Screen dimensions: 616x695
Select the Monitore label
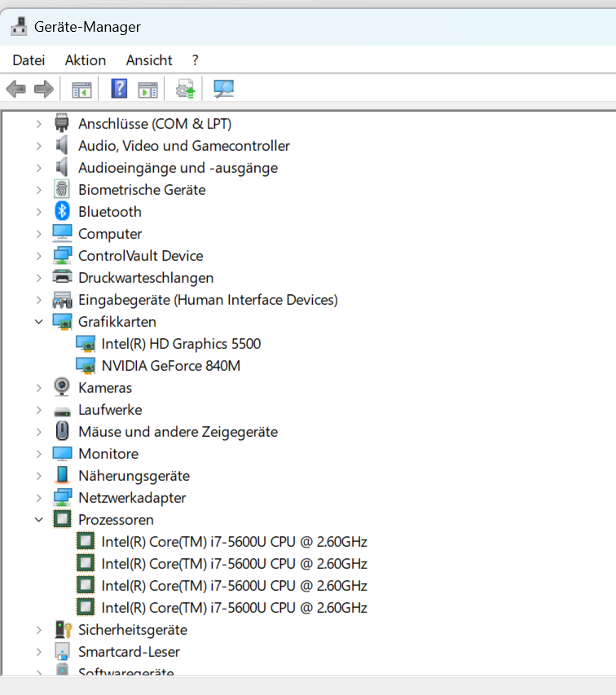[108, 454]
